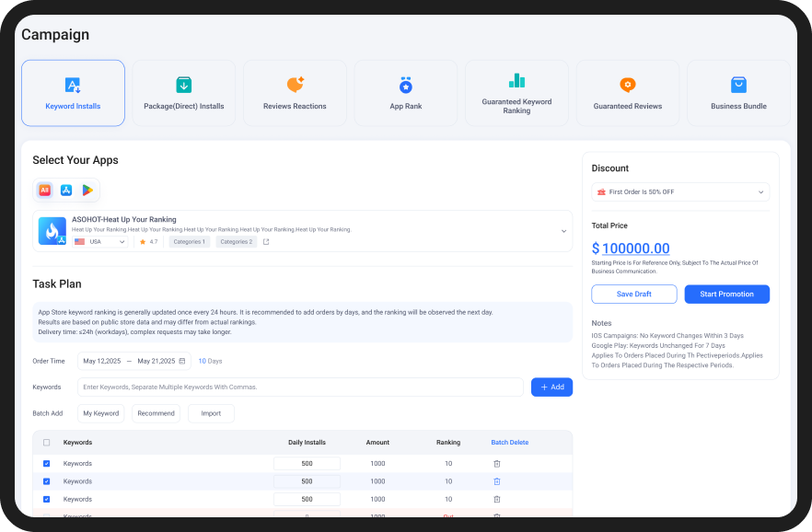Edit Daily Installs field in third row
The height and width of the screenshot is (532, 812).
click(307, 500)
